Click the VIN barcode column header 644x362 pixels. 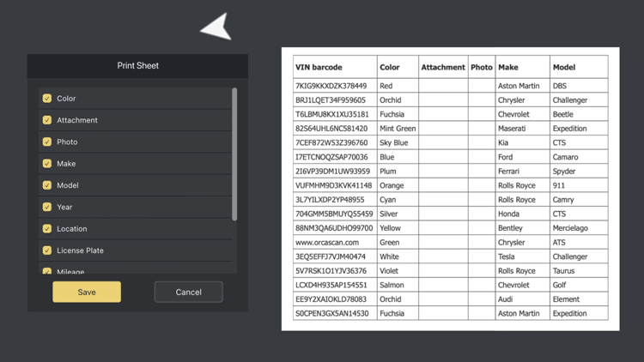335,67
